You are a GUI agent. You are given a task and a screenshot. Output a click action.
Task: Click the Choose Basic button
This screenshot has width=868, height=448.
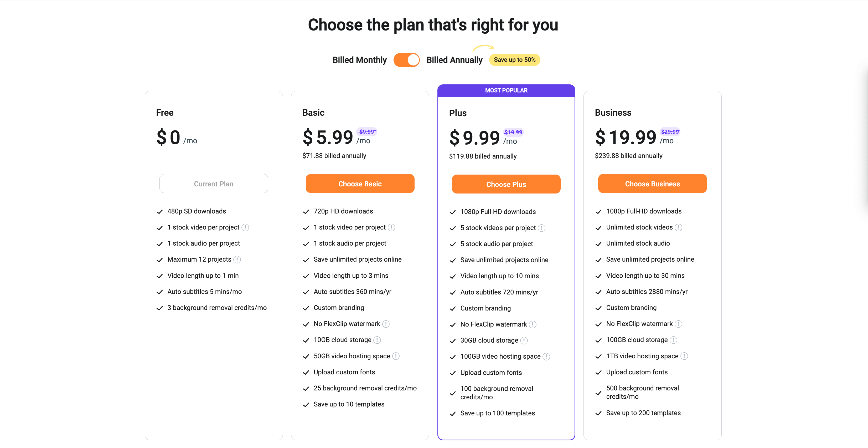[360, 184]
